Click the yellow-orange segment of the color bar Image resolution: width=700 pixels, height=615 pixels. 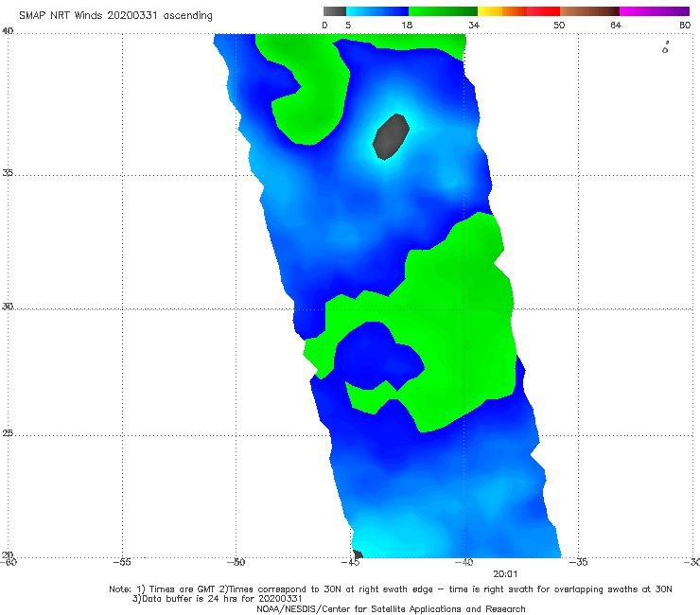[502, 11]
